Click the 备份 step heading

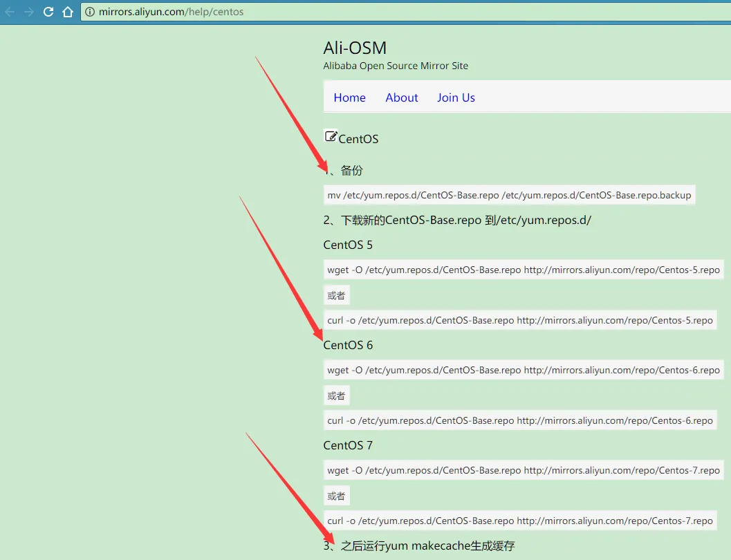(x=343, y=171)
